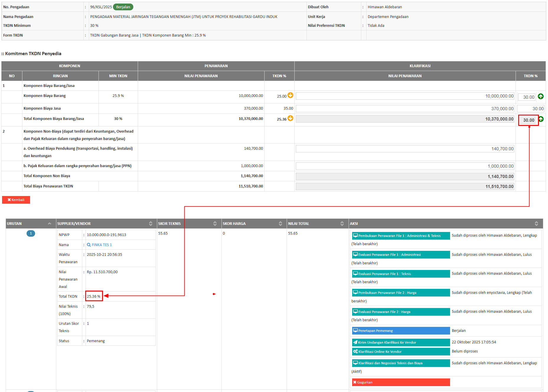Click orange down arrow beside Komponen Biaya Barang 25.00

(x=290, y=95)
